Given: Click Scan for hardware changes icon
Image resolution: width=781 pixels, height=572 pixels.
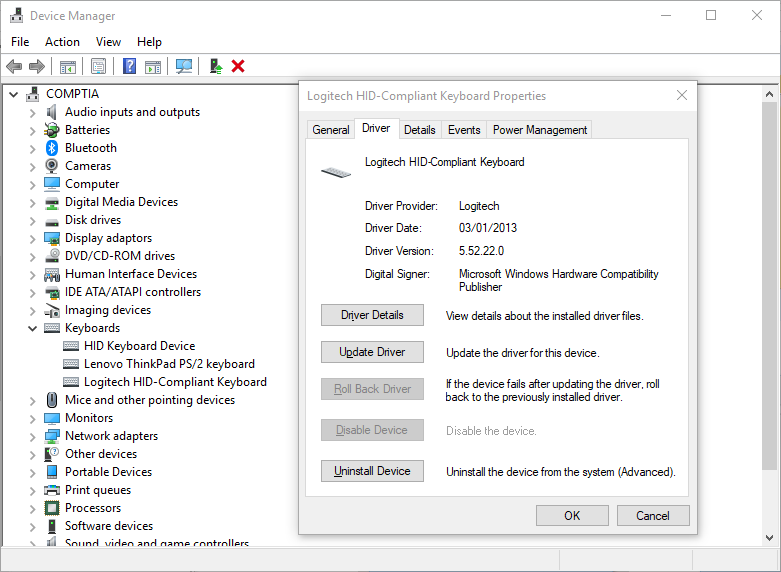Looking at the screenshot, I should tap(184, 66).
